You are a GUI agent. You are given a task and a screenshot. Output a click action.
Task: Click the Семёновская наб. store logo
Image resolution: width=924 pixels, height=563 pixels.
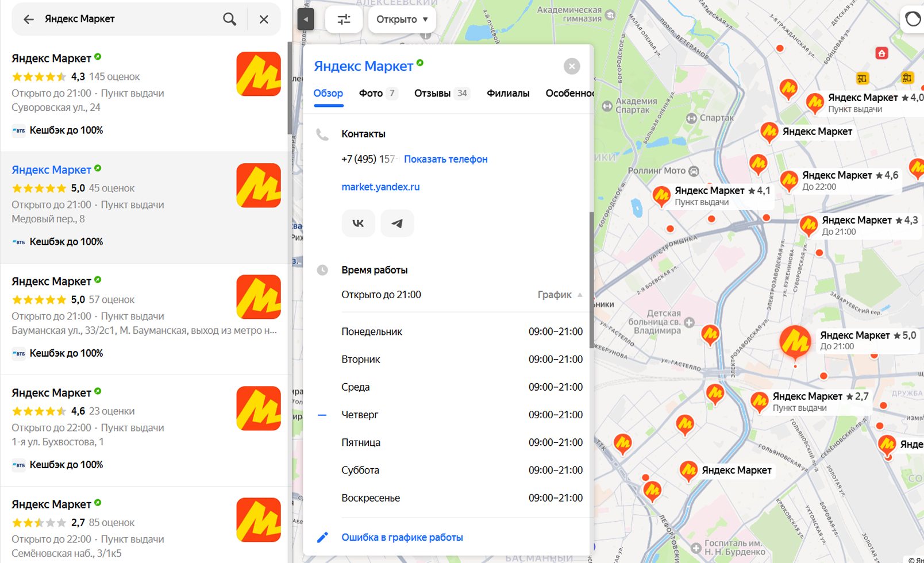point(259,520)
